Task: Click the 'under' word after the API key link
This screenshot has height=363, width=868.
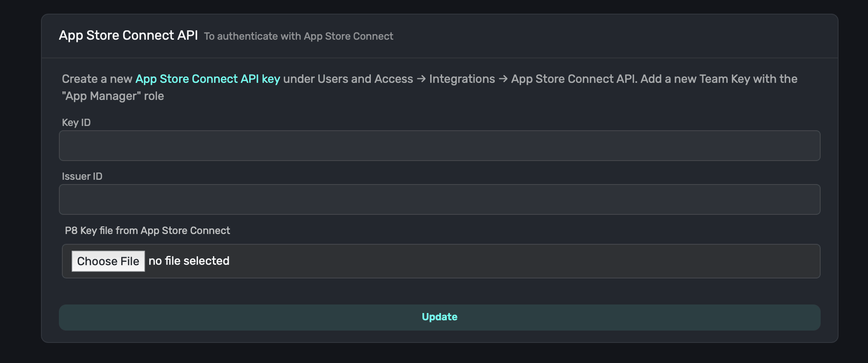Action: coord(299,79)
